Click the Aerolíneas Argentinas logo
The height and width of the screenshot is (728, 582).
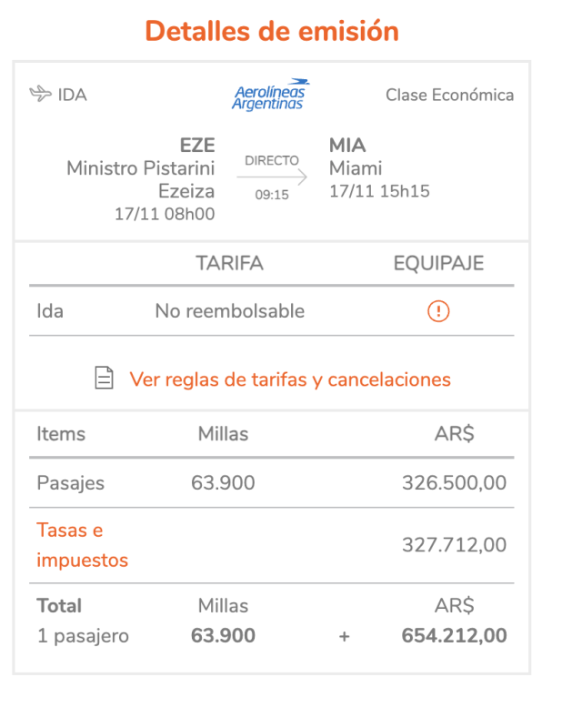pos(271,96)
